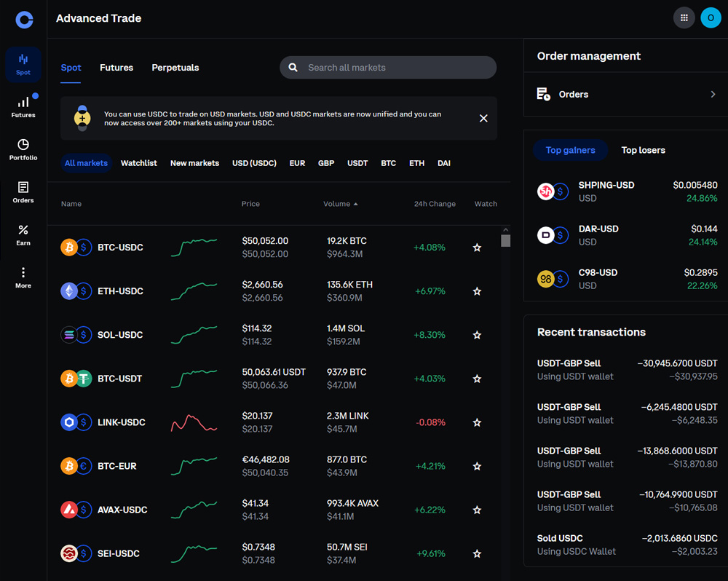Filter by BTC markets
This screenshot has width=728, height=581.
[x=389, y=163]
